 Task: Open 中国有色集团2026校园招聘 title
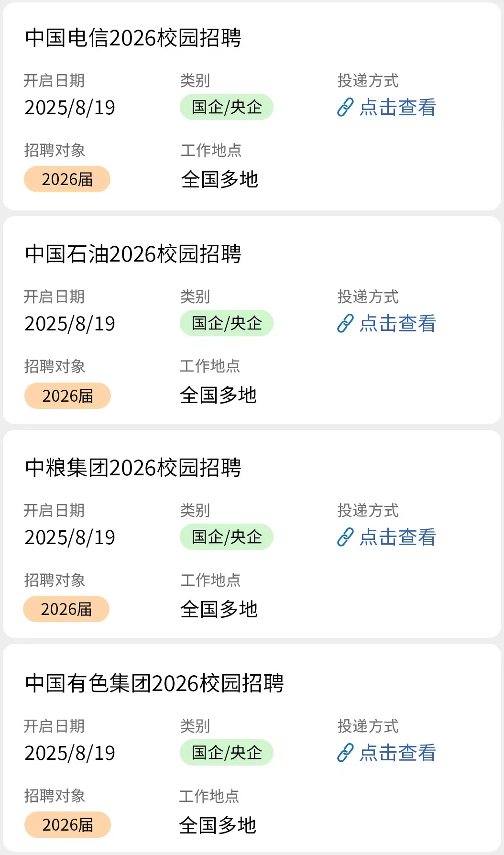click(x=154, y=684)
